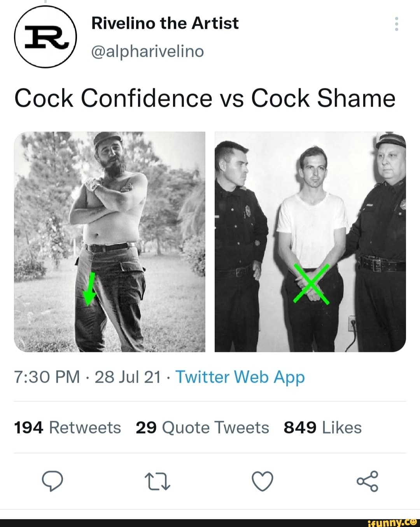Open the right photo with police officers

(x=310, y=242)
